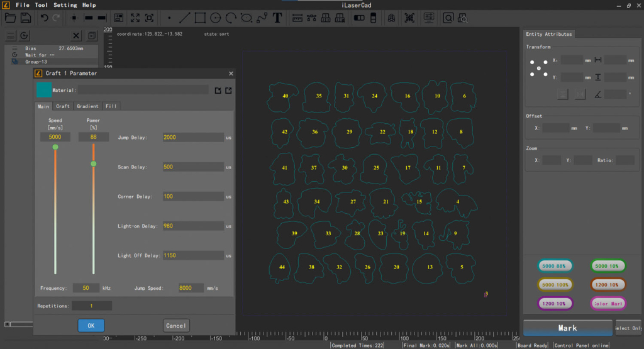Select the Line drawing tool
The width and height of the screenshot is (644, 349).
pos(184,18)
